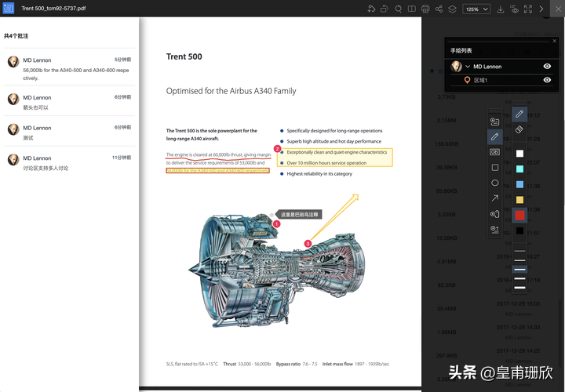
Task: Toggle the two-page split view icon
Action: tap(411, 9)
